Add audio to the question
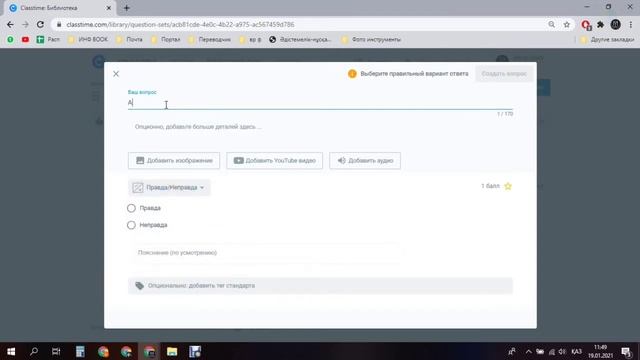 pyautogui.click(x=365, y=160)
